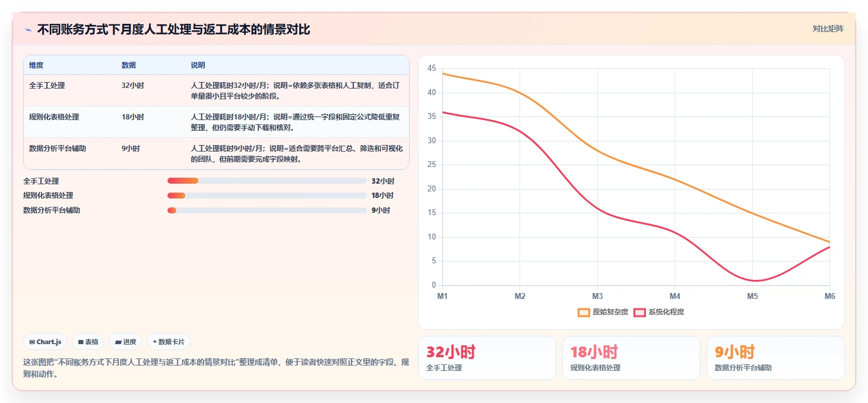Click the 40 y-axis label
Viewport: 868px width, 403px height.
pyautogui.click(x=432, y=93)
